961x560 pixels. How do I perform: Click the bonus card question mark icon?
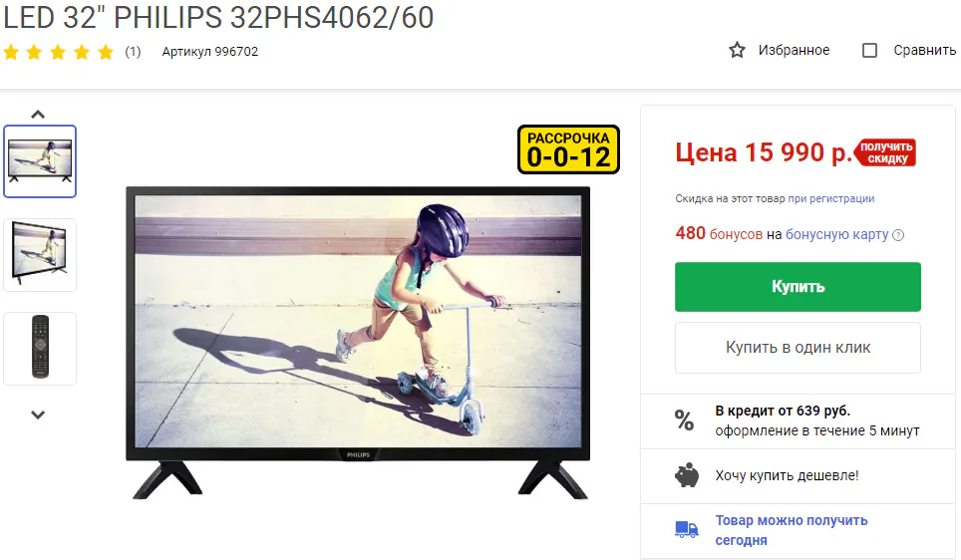coord(898,234)
